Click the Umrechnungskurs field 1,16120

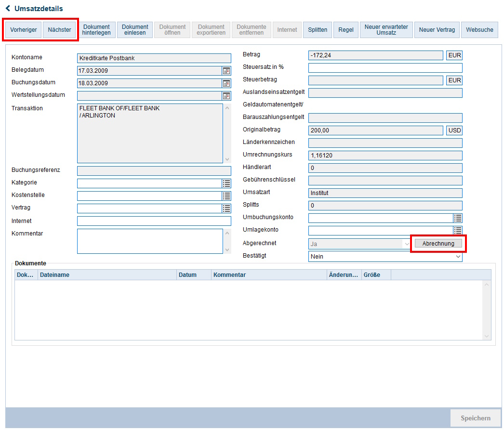pos(385,156)
